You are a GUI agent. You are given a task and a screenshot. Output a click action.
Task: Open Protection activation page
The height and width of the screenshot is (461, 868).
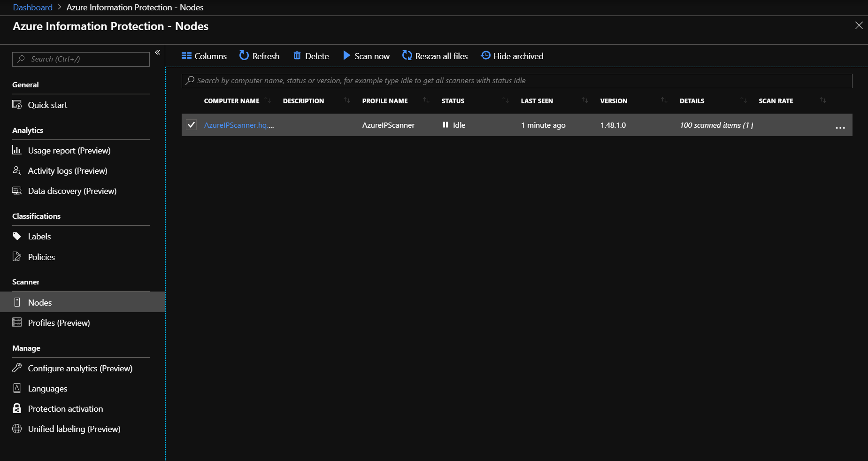65,409
